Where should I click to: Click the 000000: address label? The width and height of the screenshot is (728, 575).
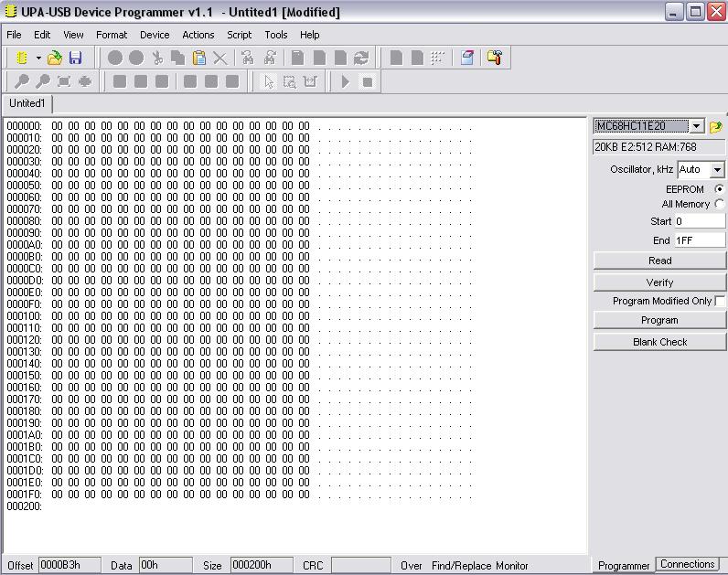click(x=24, y=126)
